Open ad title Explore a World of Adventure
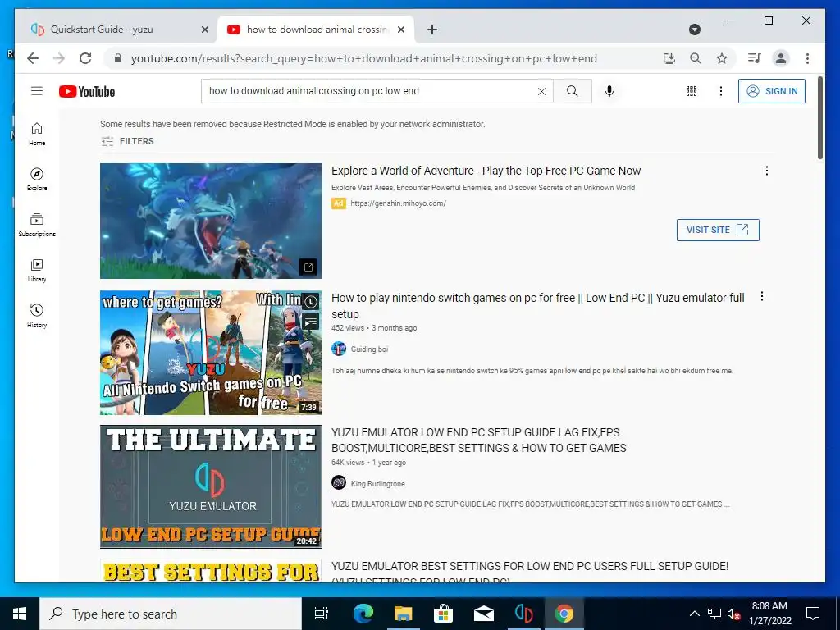The image size is (840, 630). pyautogui.click(x=486, y=171)
